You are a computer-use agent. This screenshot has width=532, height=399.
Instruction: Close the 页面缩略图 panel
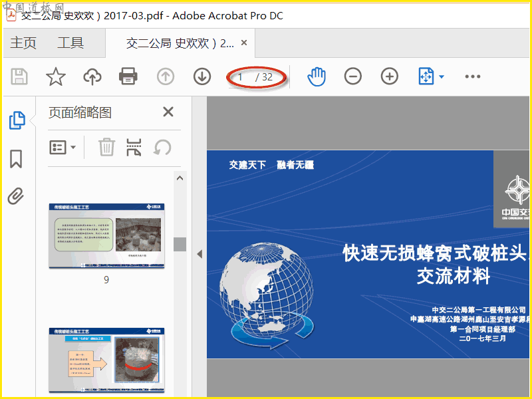coord(168,112)
